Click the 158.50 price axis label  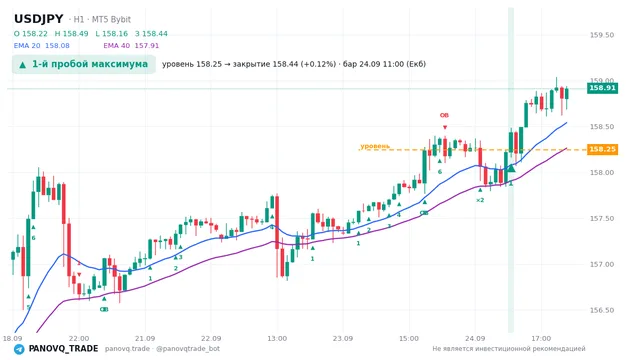point(602,127)
